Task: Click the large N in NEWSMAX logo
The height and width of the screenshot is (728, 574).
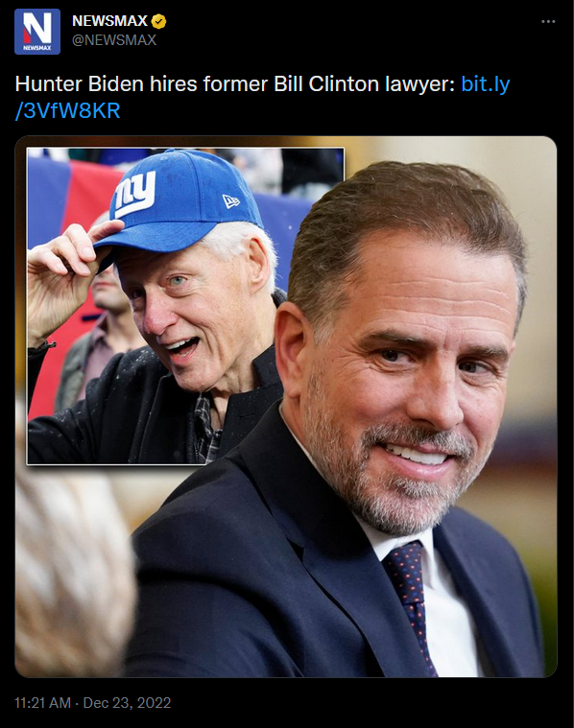Action: tap(37, 28)
